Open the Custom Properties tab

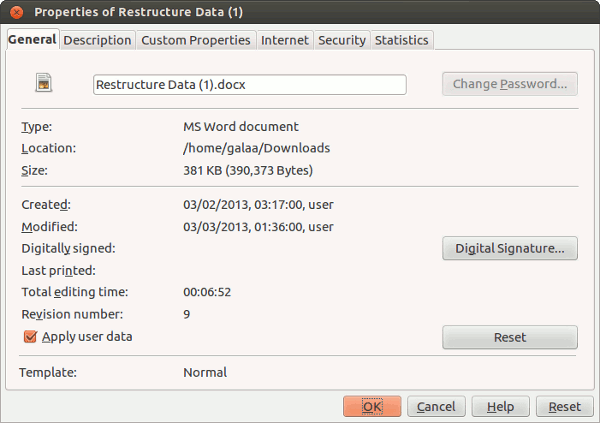pos(195,40)
